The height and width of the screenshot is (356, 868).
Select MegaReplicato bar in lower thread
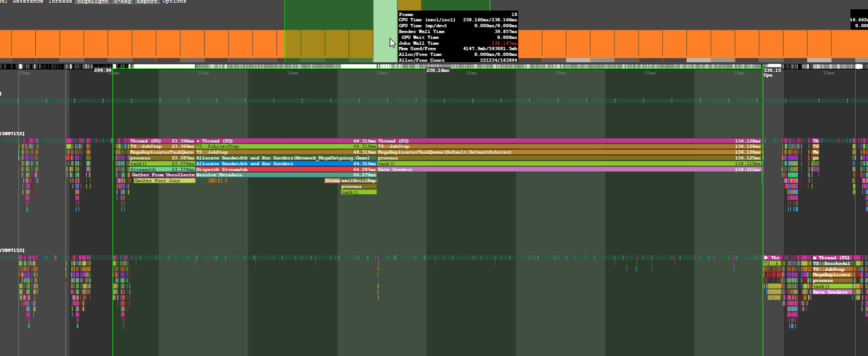832,275
